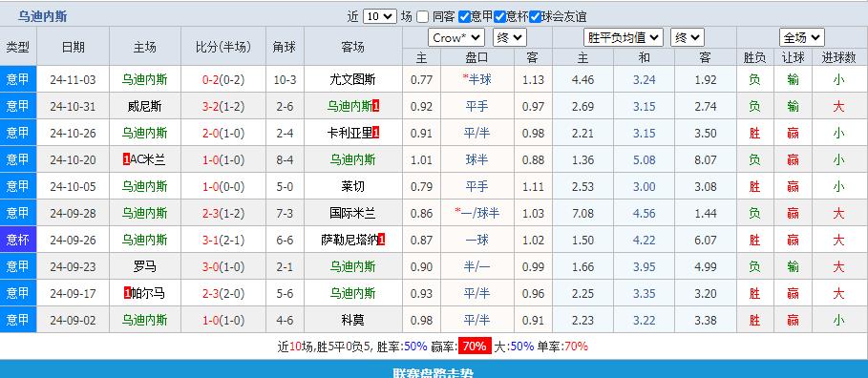Open the Crow* bookmaker dropdown
This screenshot has height=378, width=868.
pos(456,37)
